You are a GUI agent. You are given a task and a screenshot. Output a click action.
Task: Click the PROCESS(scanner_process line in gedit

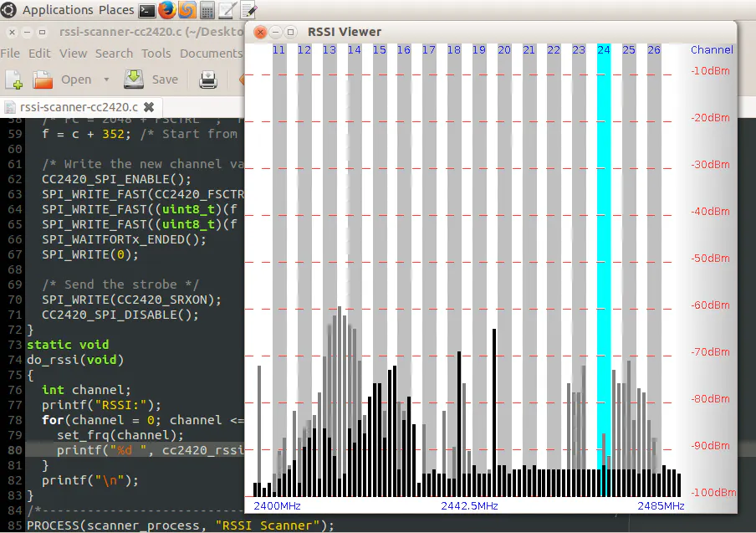pyautogui.click(x=181, y=525)
